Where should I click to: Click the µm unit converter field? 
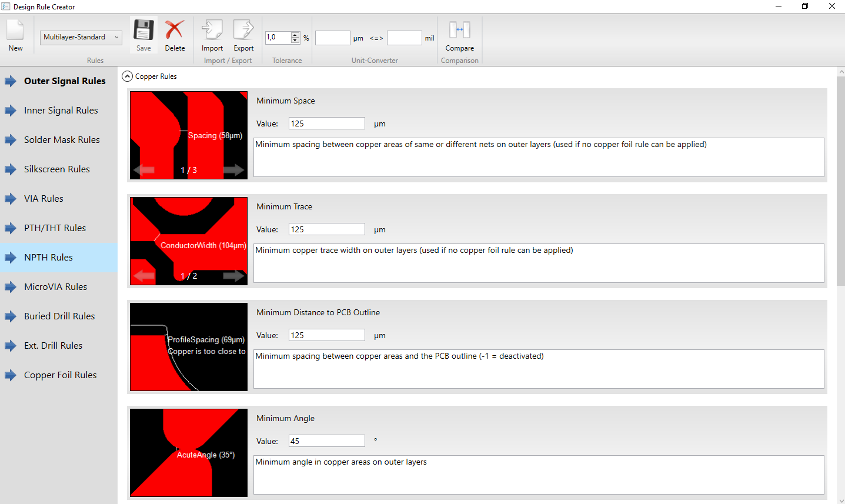(x=333, y=38)
